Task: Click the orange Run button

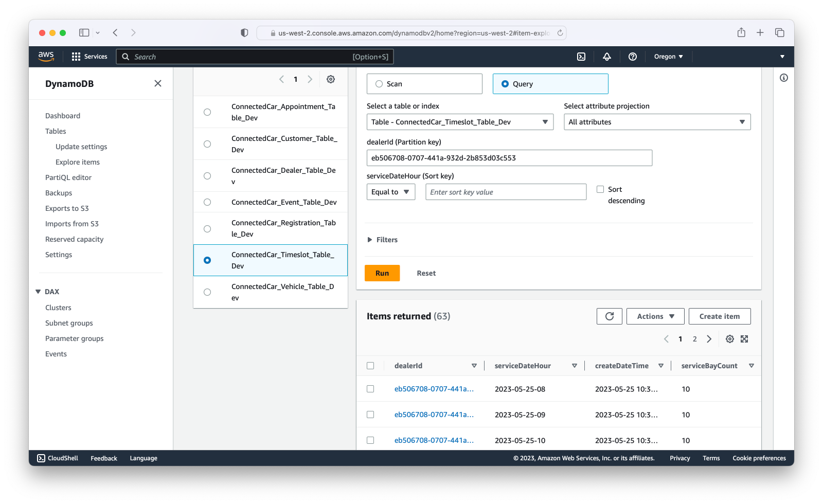Action: [x=382, y=273]
